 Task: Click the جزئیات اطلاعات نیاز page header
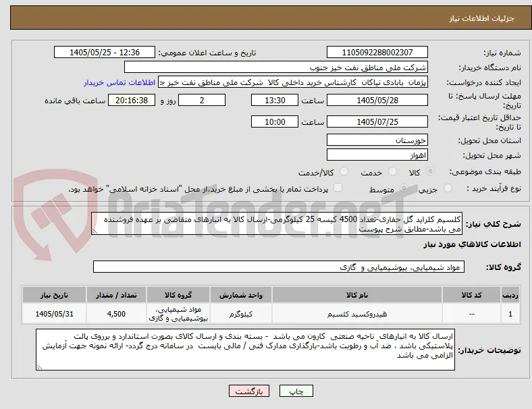482,18
